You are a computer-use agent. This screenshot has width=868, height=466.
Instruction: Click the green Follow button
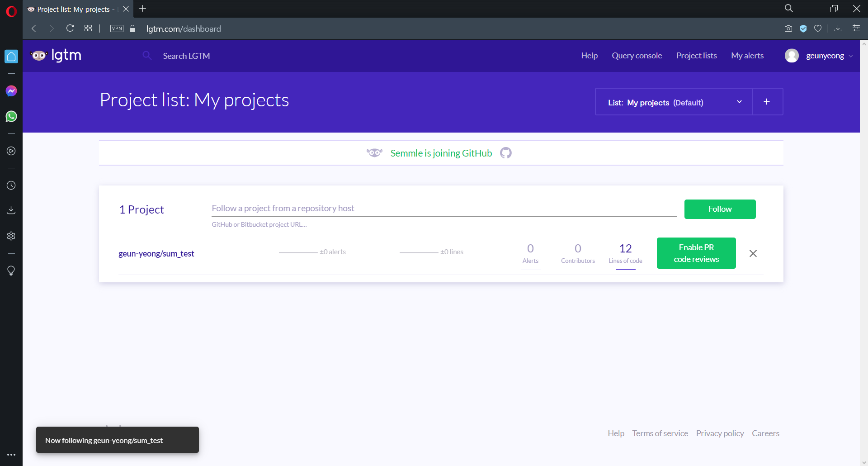tap(720, 209)
